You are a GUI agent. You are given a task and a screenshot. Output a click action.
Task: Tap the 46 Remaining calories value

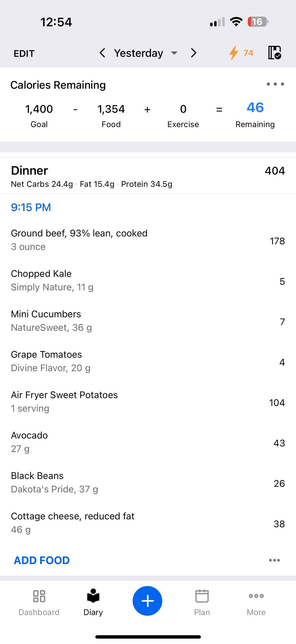click(255, 108)
